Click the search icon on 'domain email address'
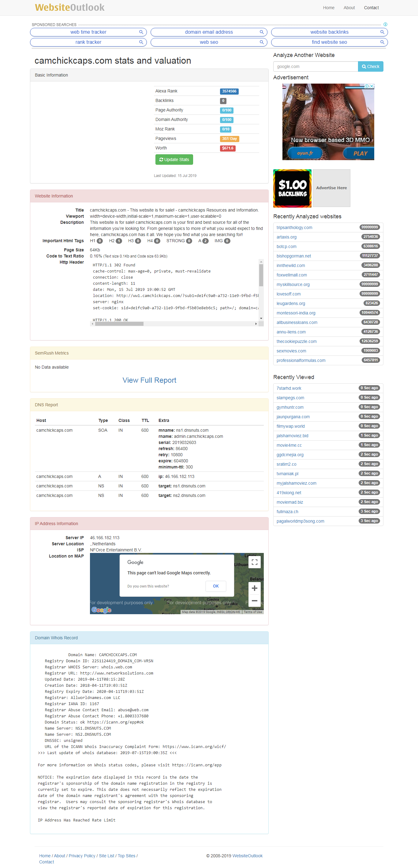The height and width of the screenshot is (868, 418). click(262, 32)
